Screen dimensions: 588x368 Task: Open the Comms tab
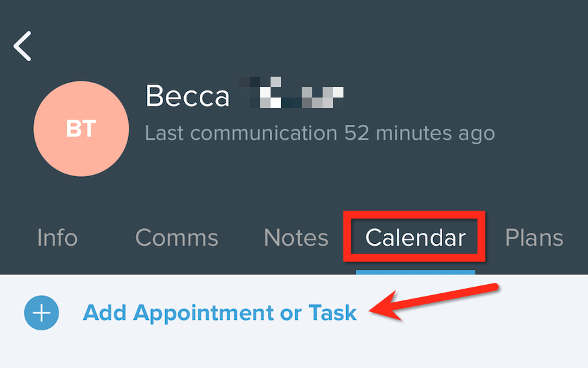[177, 237]
